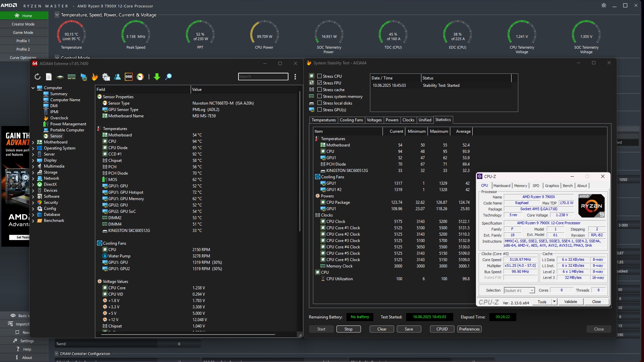This screenshot has height=362, width=644.
Task: Select the IPMI tree item
Action: click(x=51, y=112)
